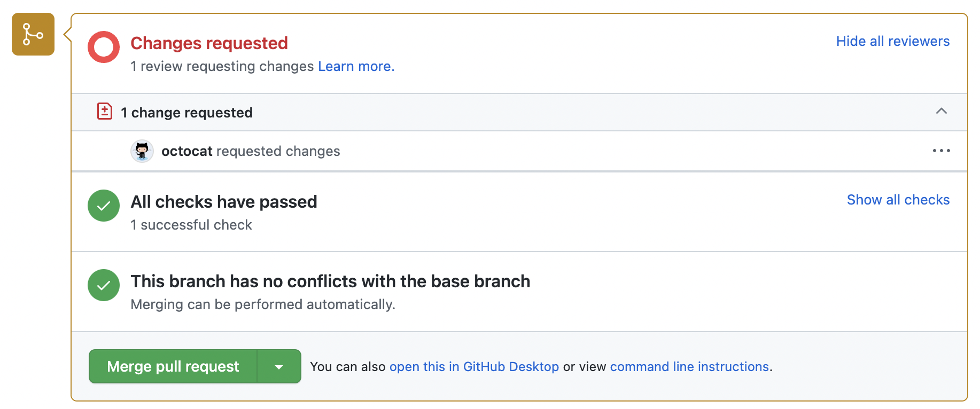980x409 pixels.
Task: Click the green checkmark beside no conflicts message
Action: pos(104,285)
